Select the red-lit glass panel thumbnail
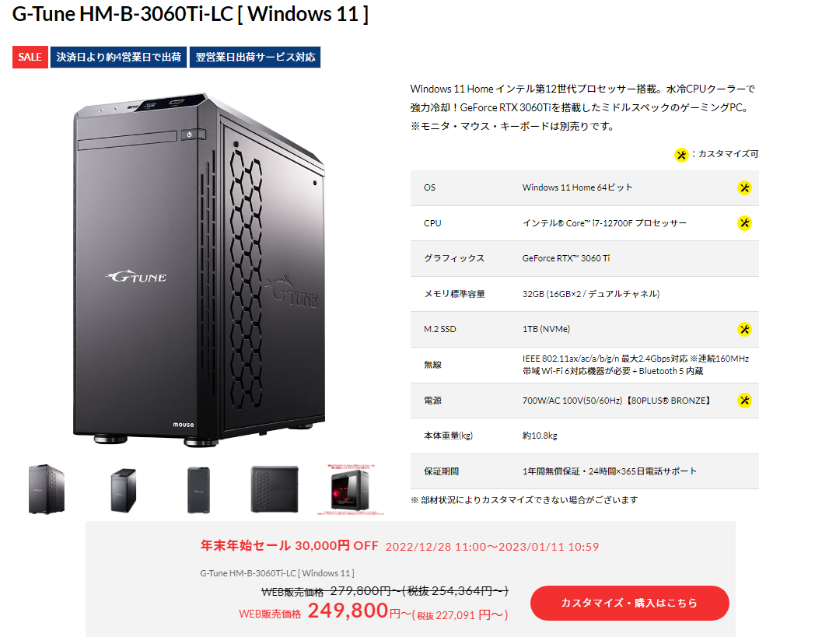This screenshot has height=644, width=815. click(350, 490)
